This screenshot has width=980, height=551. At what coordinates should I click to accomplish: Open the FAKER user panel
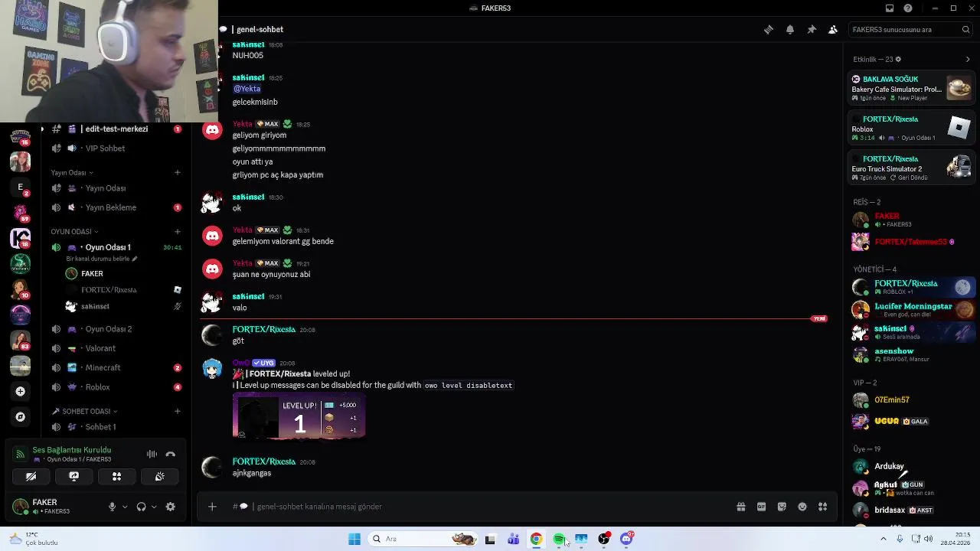54,506
